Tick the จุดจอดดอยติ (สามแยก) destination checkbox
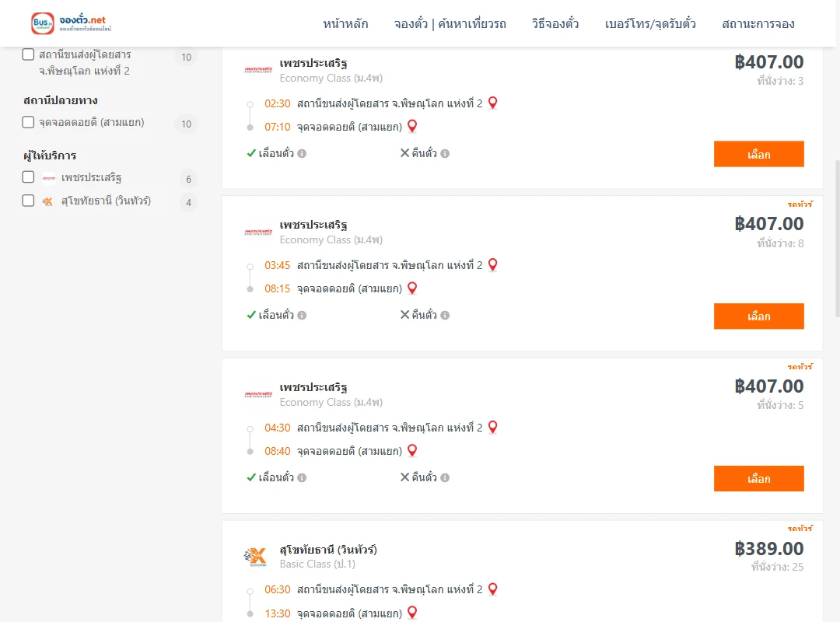 coord(29,122)
